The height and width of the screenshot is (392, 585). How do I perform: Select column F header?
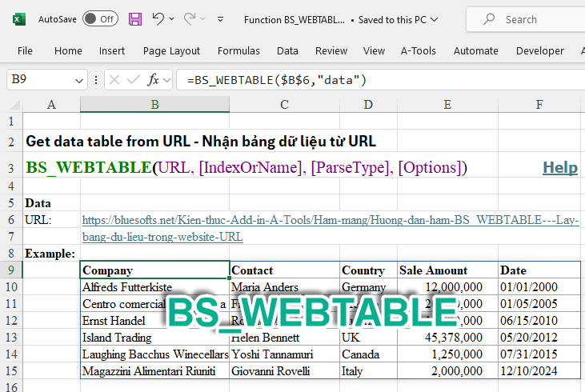coord(539,105)
